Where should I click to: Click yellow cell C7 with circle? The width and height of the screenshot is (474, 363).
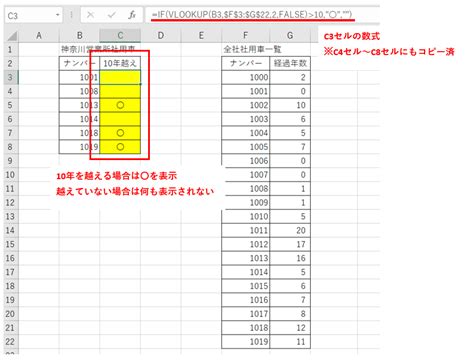120,133
